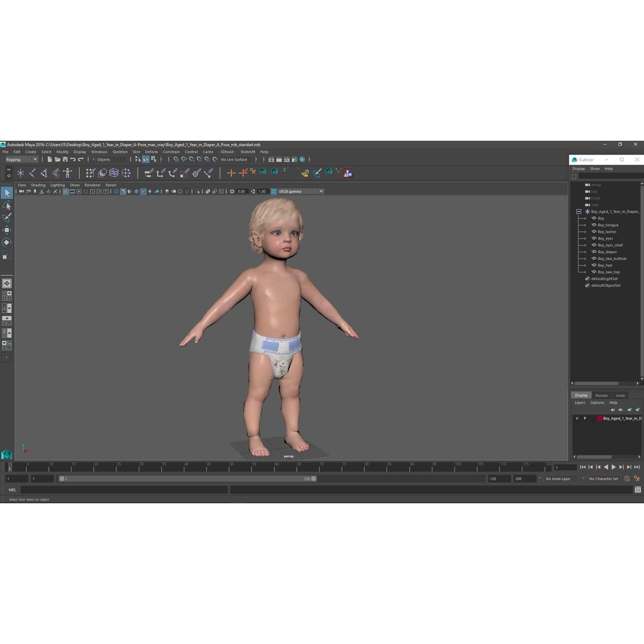Click the Outliner horizontal scrollbar
Image resolution: width=644 pixels, height=644 pixels.
(x=596, y=383)
